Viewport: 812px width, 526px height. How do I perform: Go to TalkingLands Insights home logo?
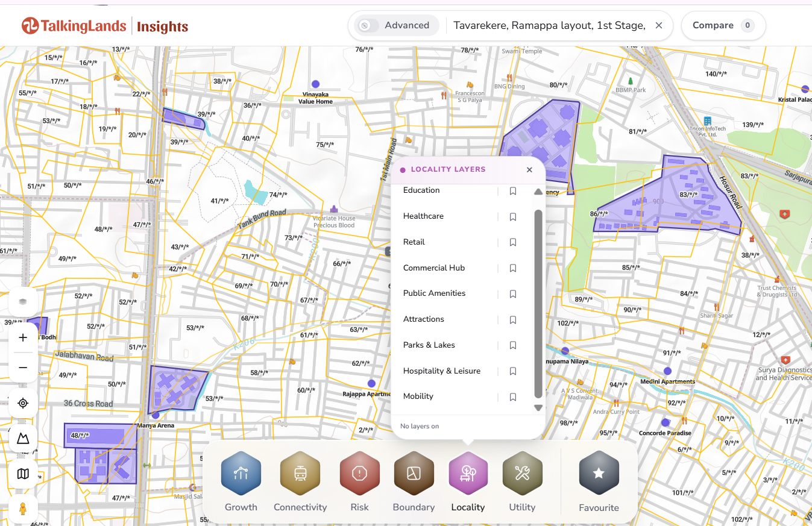pyautogui.click(x=104, y=26)
